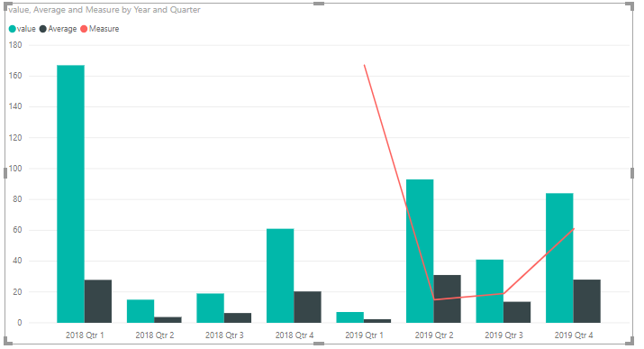This screenshot has width=644, height=349.
Task: Select the 2019 Qtr 4 teal value bar
Action: pyautogui.click(x=559, y=258)
